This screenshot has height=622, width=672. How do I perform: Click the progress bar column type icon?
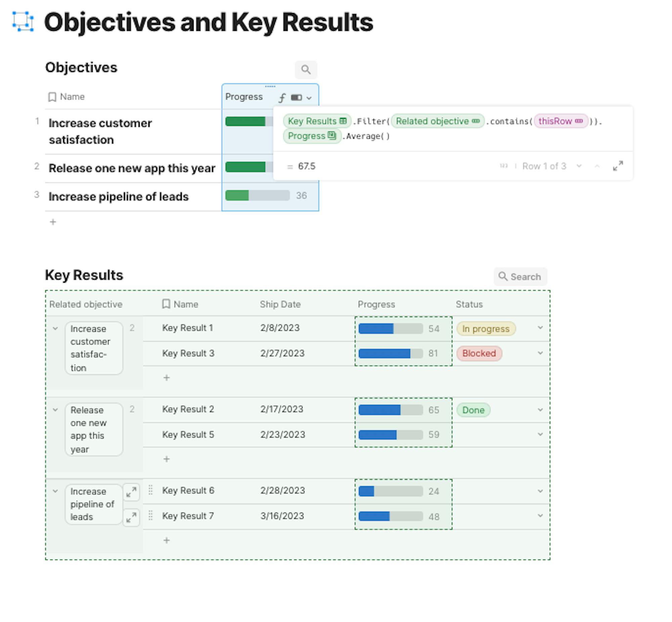(296, 97)
